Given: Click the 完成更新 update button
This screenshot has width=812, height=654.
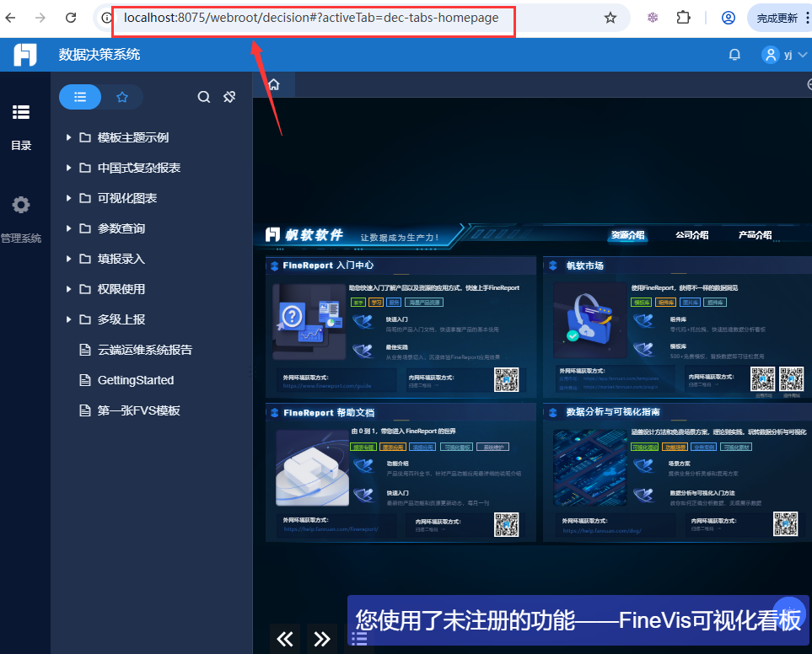Looking at the screenshot, I should [777, 18].
